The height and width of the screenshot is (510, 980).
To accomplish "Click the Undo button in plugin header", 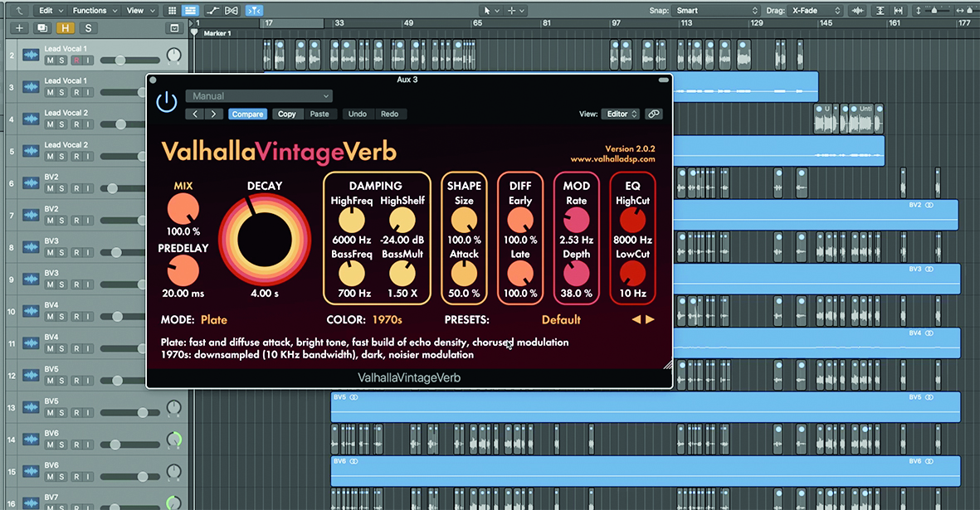I will [358, 114].
